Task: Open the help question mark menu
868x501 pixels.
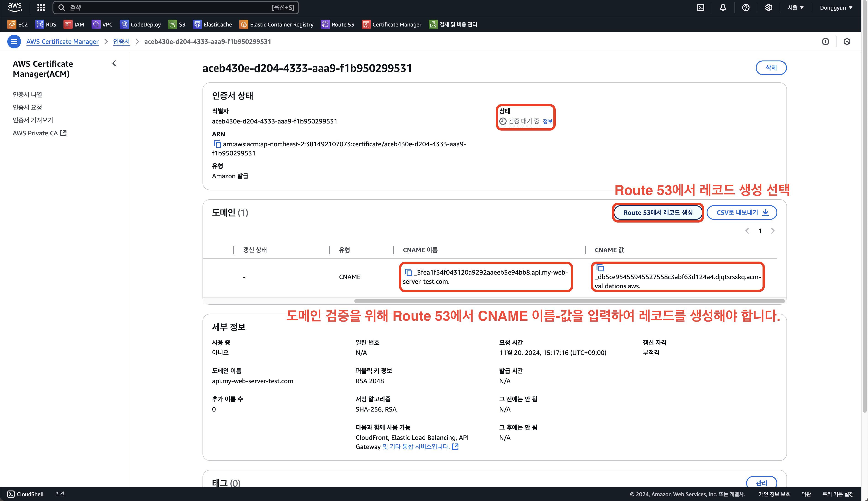Action: click(745, 8)
